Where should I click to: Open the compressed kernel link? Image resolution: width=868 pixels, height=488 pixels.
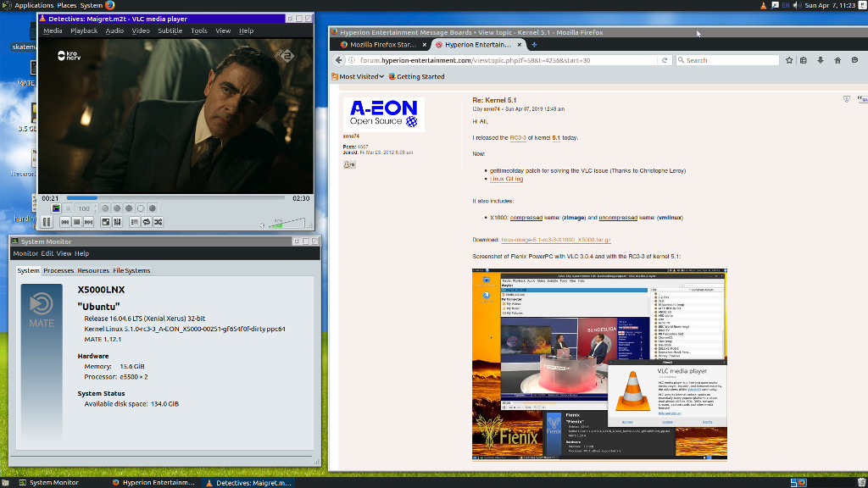[526, 218]
